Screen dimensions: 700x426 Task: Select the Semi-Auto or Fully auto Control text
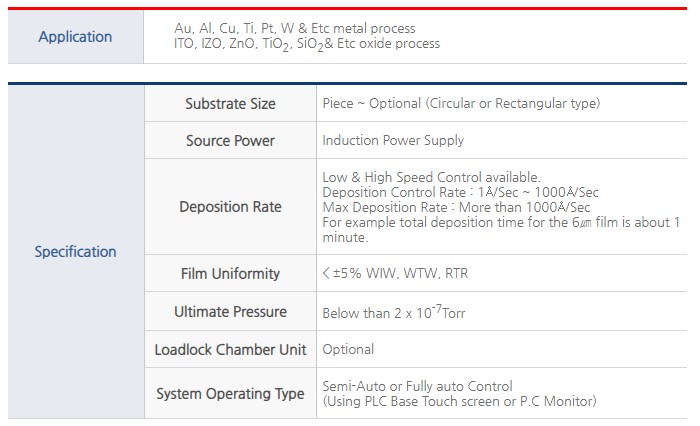(417, 386)
